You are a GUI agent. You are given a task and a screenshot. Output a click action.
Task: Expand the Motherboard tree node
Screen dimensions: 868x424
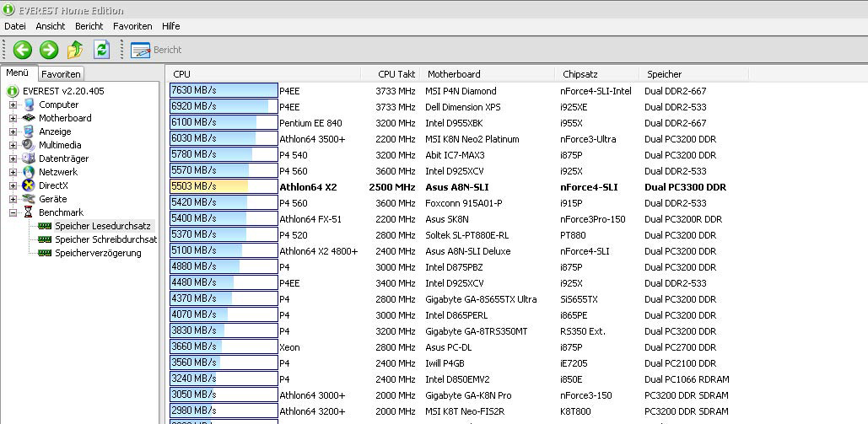click(13, 118)
